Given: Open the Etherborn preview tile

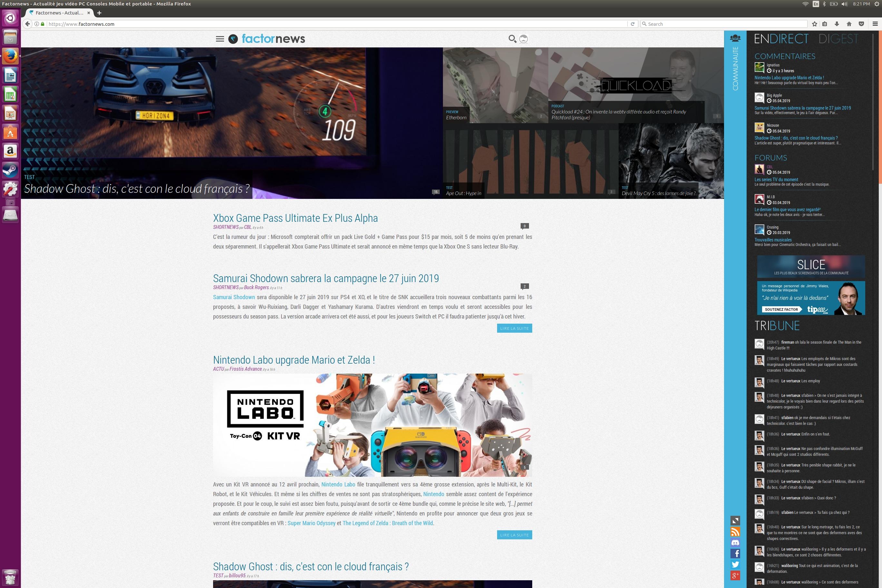Looking at the screenshot, I should [495, 85].
